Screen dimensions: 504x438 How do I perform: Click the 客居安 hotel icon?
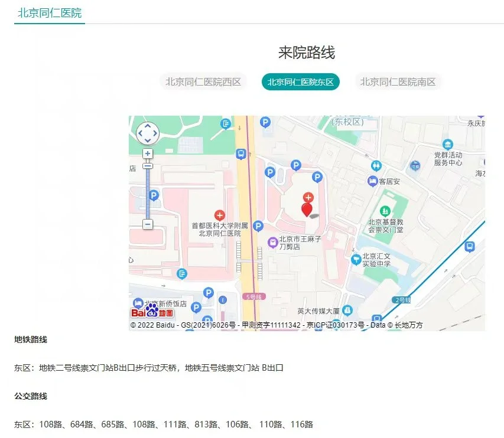tap(372, 181)
